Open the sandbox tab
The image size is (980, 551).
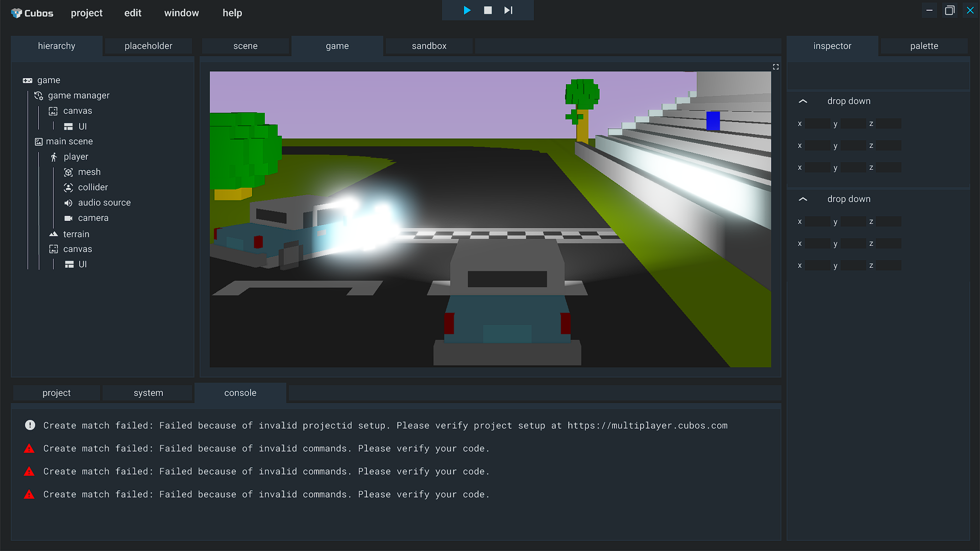(x=429, y=46)
